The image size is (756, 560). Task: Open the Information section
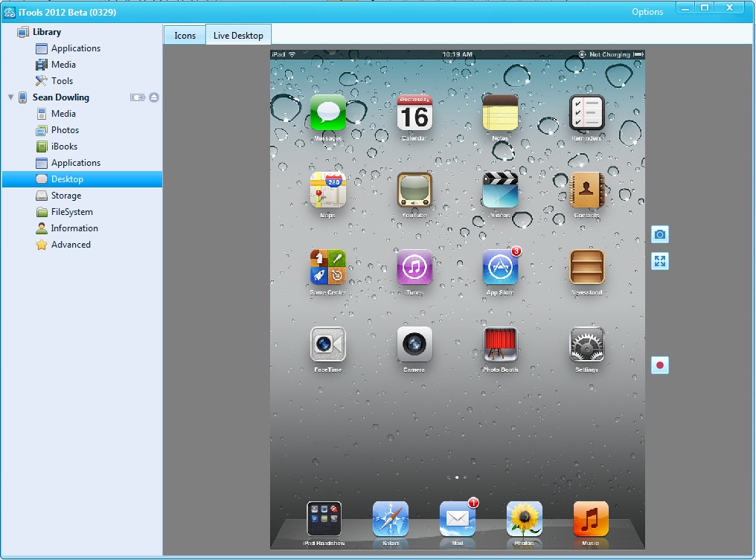pyautogui.click(x=74, y=228)
